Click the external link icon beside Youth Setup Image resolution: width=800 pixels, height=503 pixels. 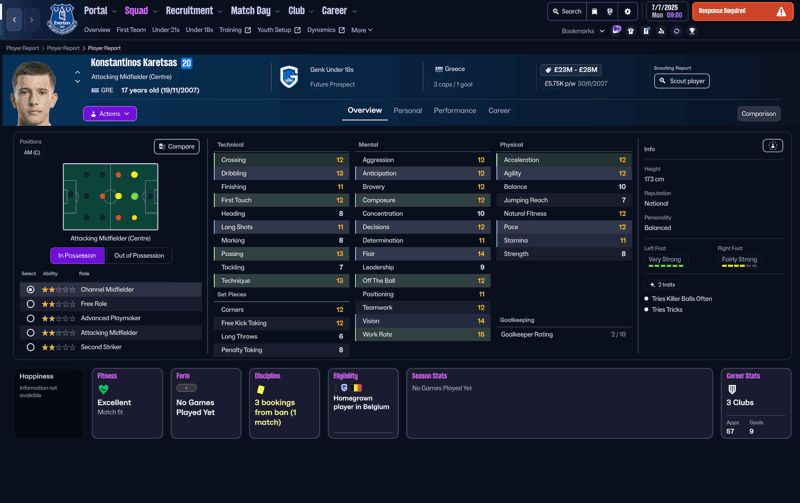pos(297,30)
